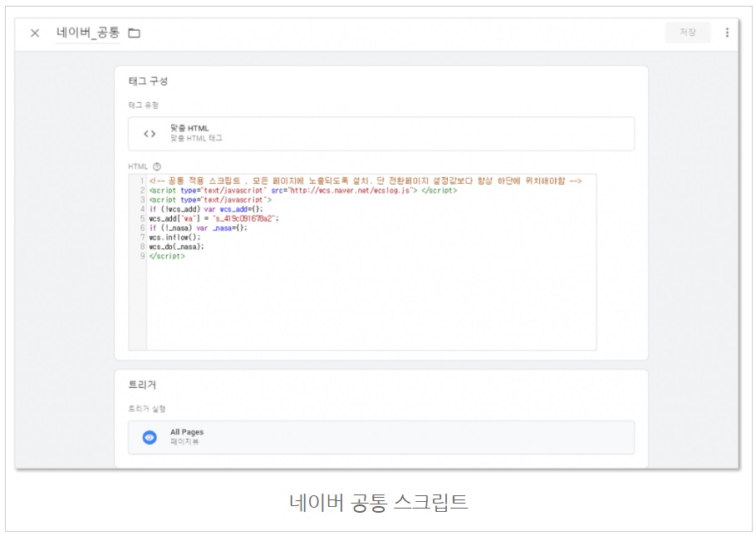The height and width of the screenshot is (536, 756).
Task: Click the code line wcs.inflow();
Action: (174, 238)
